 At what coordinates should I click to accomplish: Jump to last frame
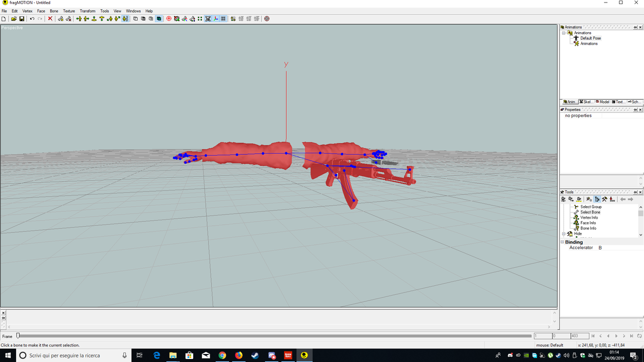click(x=632, y=336)
